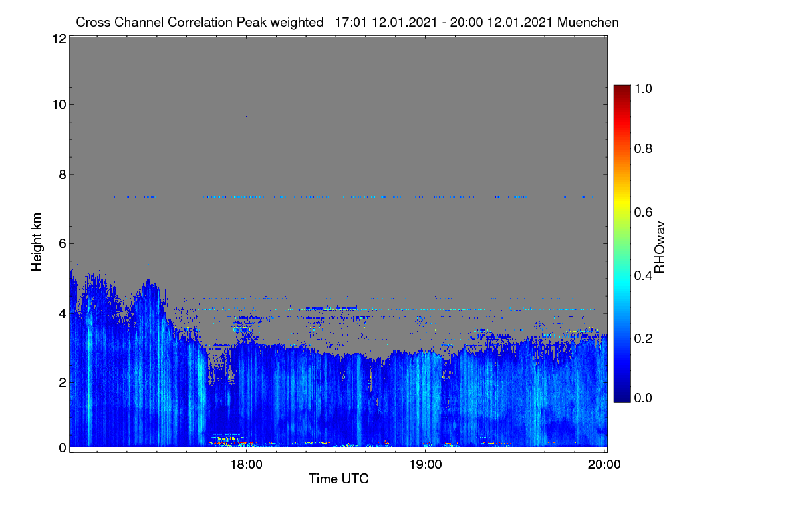798x532 pixels.
Task: Click the colorbar value '0.0'
Action: click(644, 398)
